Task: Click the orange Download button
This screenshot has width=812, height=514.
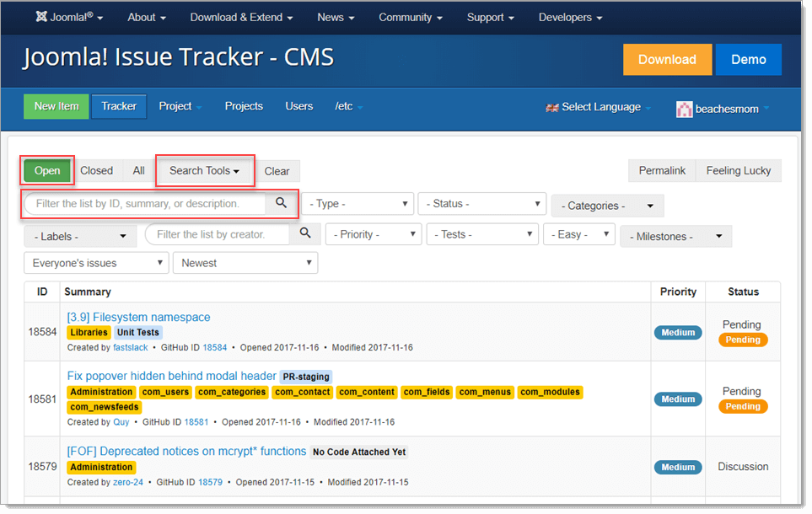Action: coord(667,60)
